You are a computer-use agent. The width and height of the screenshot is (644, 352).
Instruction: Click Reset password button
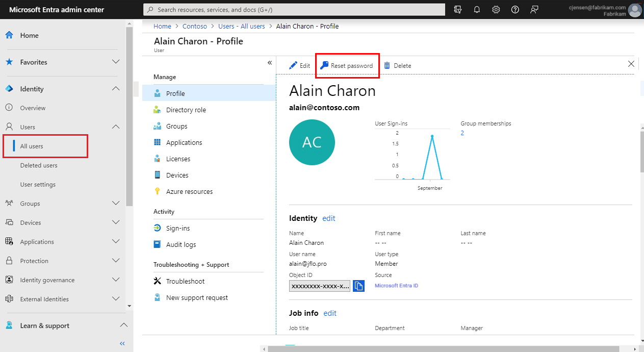click(x=347, y=66)
